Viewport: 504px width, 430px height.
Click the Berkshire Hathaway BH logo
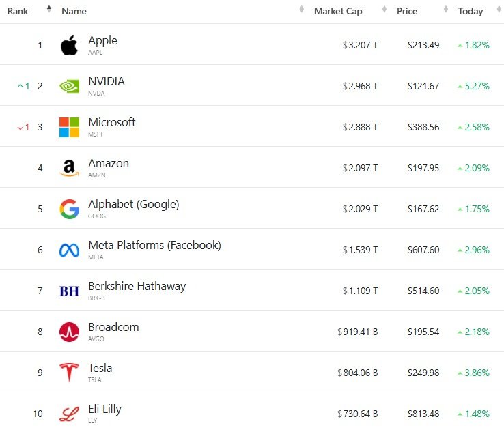coord(69,291)
